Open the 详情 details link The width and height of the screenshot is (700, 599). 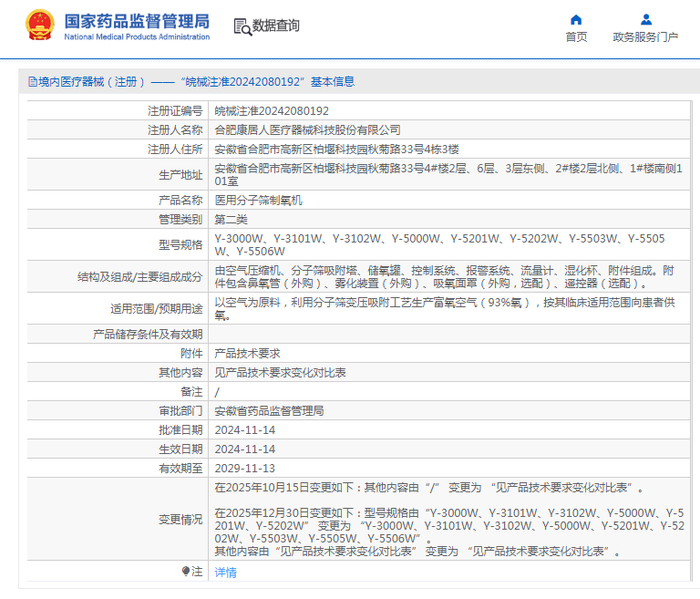coord(225,573)
